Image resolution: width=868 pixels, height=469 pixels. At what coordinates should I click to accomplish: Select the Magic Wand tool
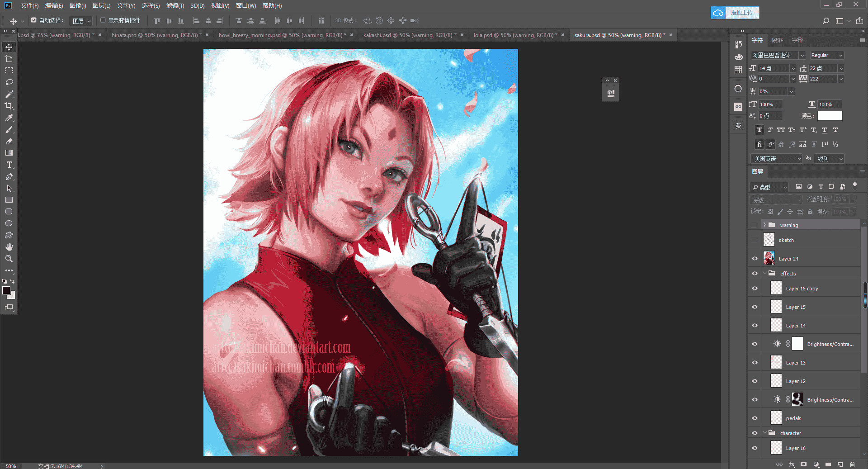coord(9,94)
